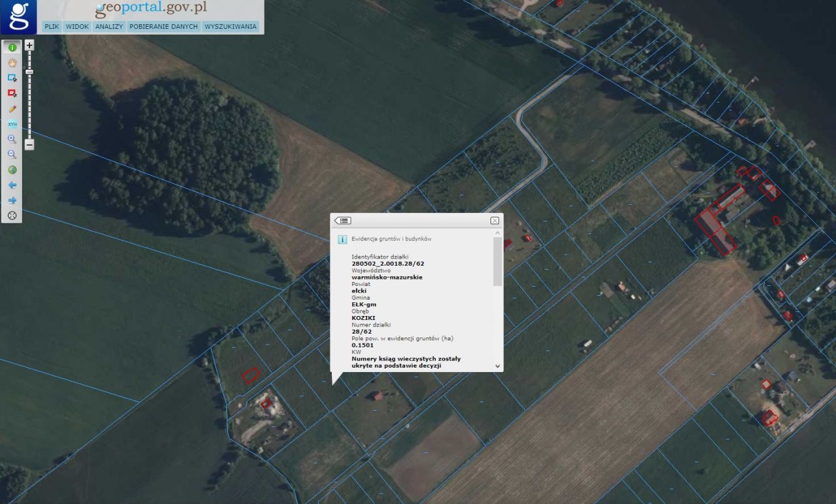This screenshot has width=836, height=504.
Task: Open the PLIK menu
Action: click(52, 27)
